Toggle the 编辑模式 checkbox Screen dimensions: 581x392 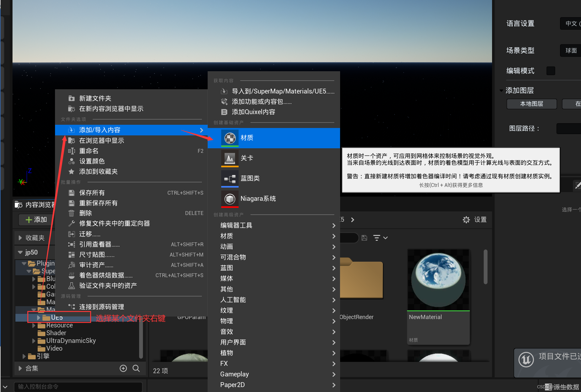(551, 71)
